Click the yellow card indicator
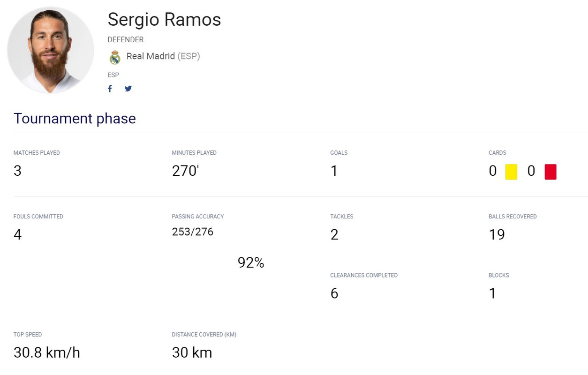 pyautogui.click(x=511, y=172)
